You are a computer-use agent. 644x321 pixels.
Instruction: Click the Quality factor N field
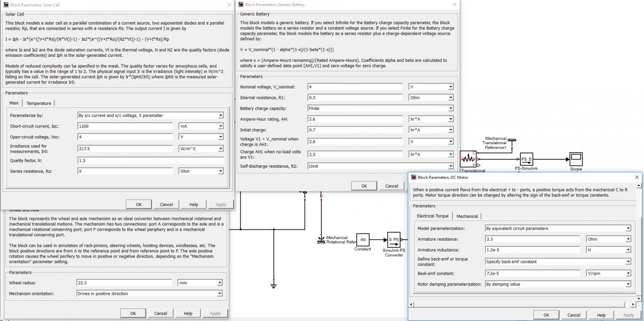click(x=150, y=160)
